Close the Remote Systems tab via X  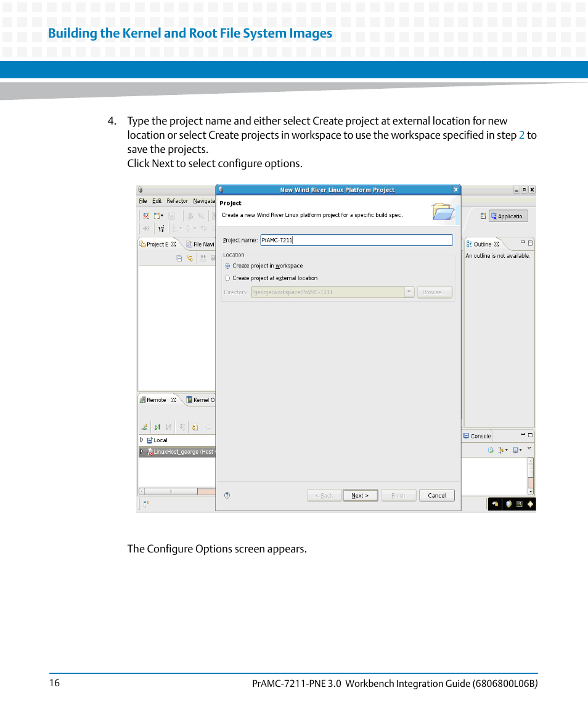tap(173, 400)
